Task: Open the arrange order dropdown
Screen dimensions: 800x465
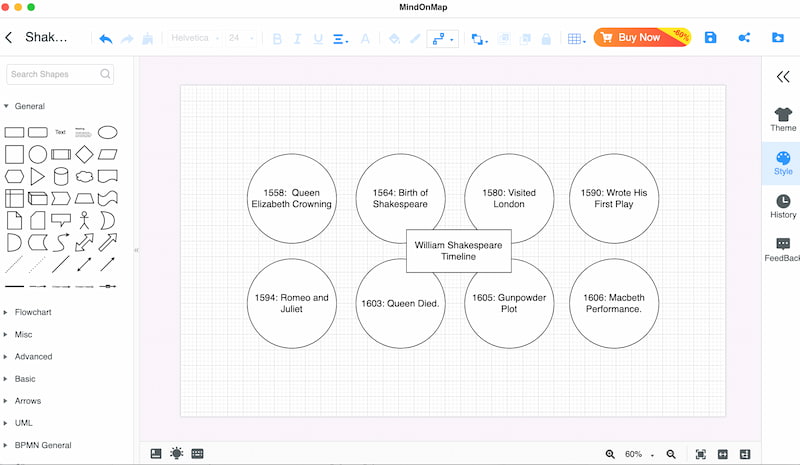Action: tap(479, 39)
